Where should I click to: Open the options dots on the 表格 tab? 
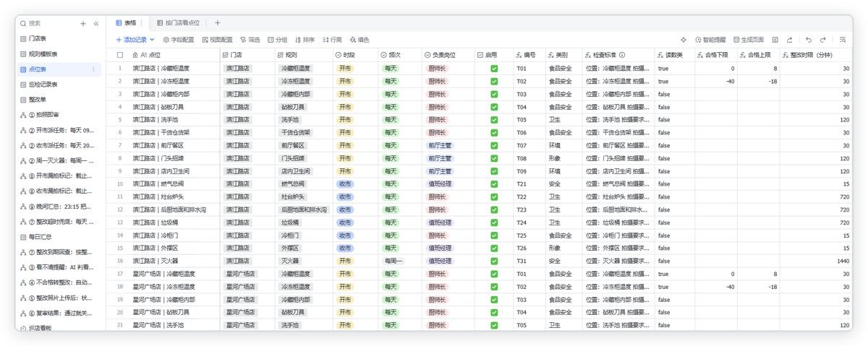[141, 23]
